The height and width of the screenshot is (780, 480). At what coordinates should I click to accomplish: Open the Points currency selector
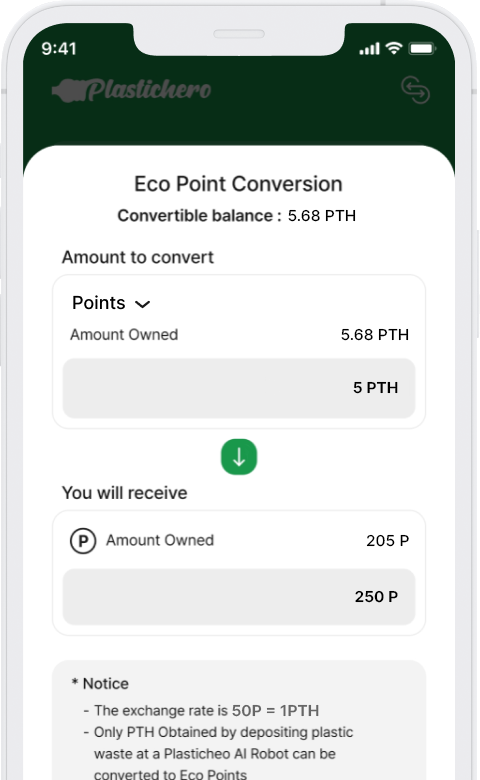tap(111, 303)
